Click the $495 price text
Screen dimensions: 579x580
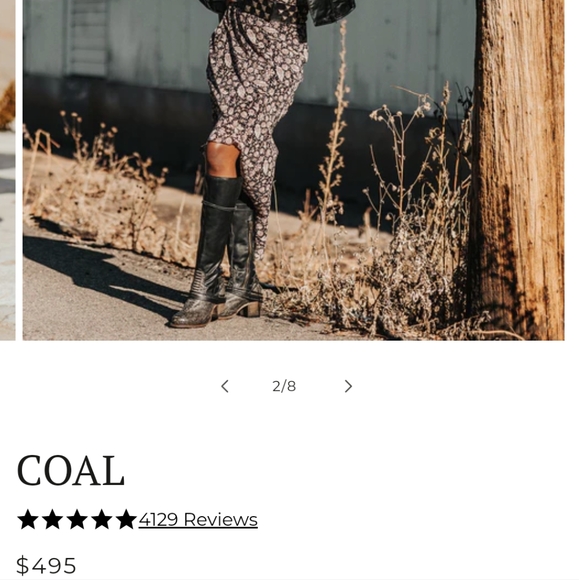click(46, 565)
